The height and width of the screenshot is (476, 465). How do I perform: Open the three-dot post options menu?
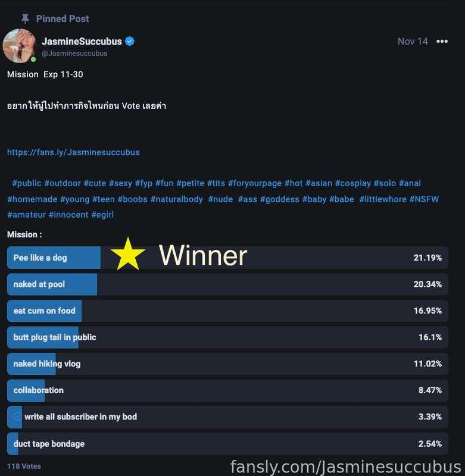442,41
